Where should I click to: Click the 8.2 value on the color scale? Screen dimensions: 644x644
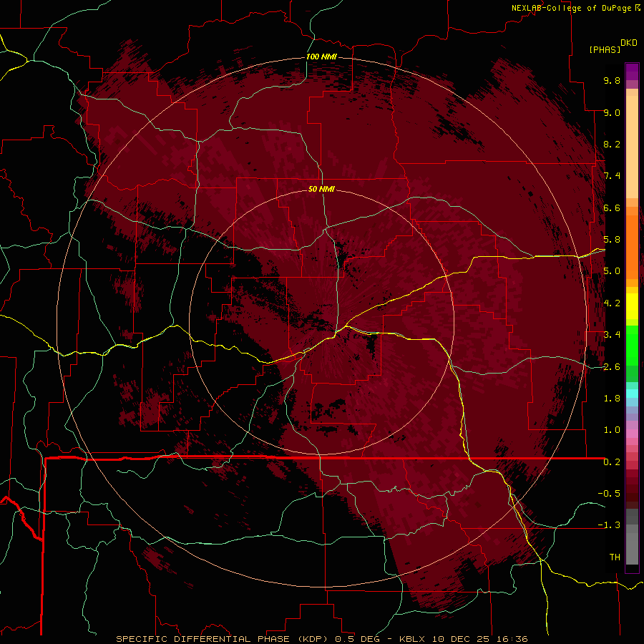612,144
